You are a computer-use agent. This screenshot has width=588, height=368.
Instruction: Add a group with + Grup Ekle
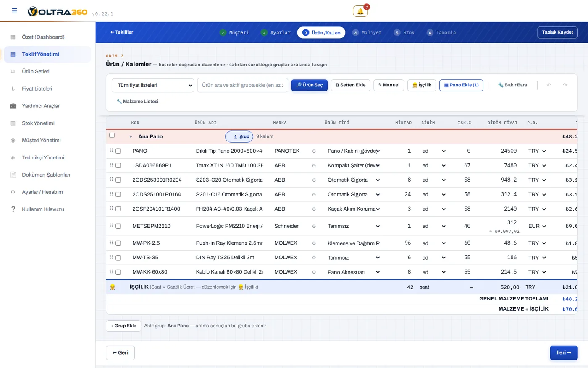pos(123,326)
